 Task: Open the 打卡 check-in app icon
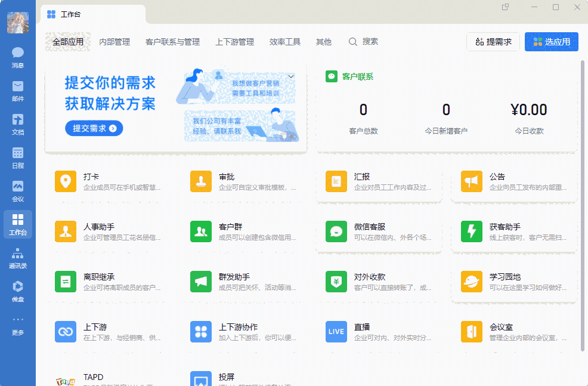coord(66,181)
